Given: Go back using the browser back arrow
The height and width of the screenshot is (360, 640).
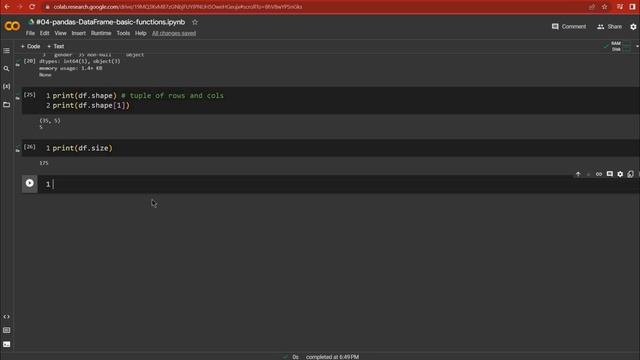Looking at the screenshot, I should 7,7.
